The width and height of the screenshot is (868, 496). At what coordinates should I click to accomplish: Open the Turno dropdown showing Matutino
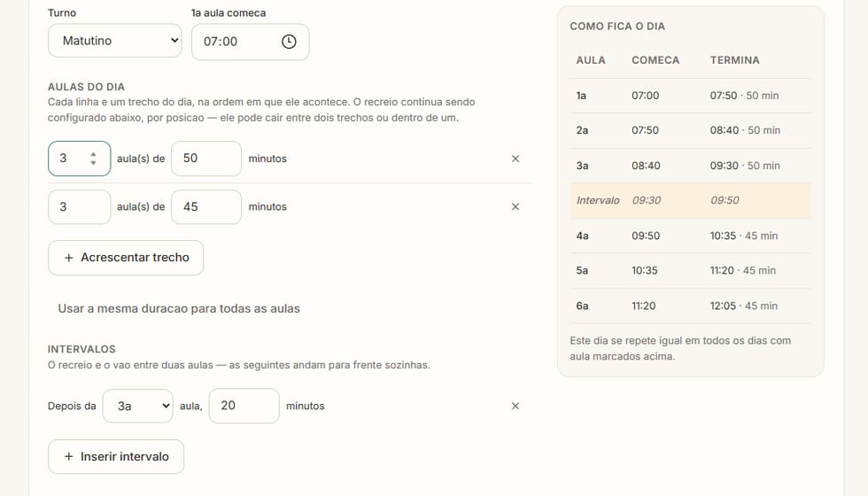click(x=114, y=41)
